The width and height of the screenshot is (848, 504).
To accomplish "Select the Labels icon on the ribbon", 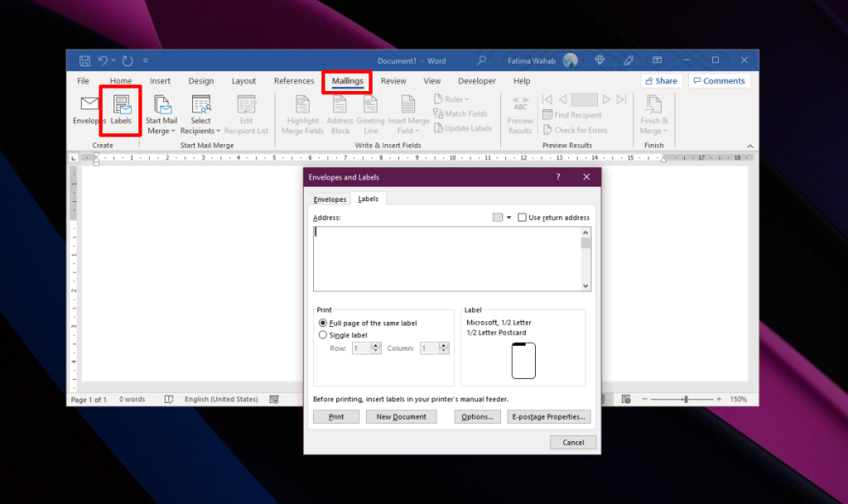I will coord(120,113).
